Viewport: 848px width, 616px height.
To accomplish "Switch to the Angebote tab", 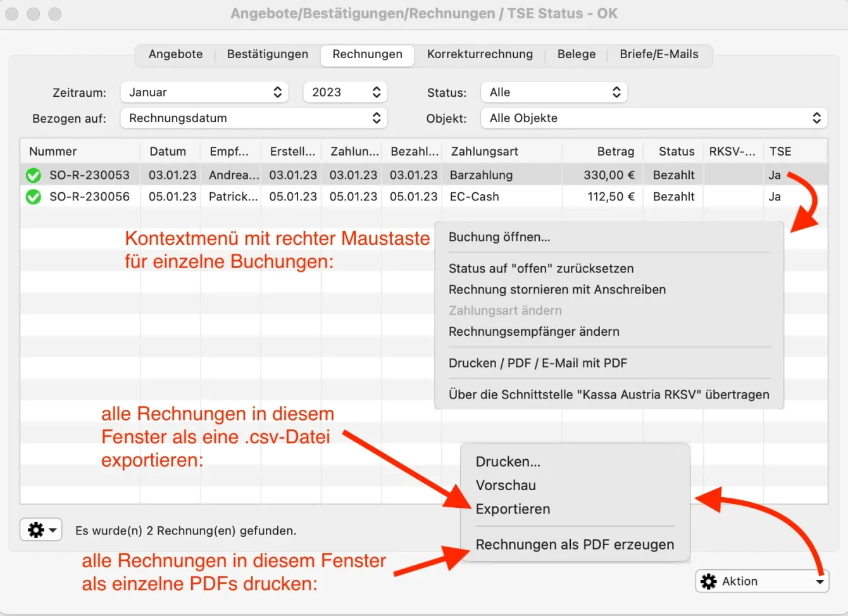I will pos(175,54).
